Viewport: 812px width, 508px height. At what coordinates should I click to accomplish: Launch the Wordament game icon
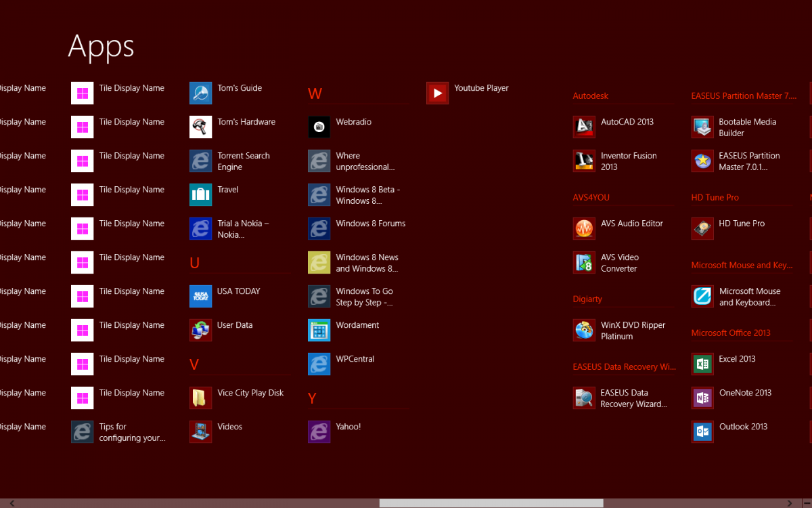[319, 330]
